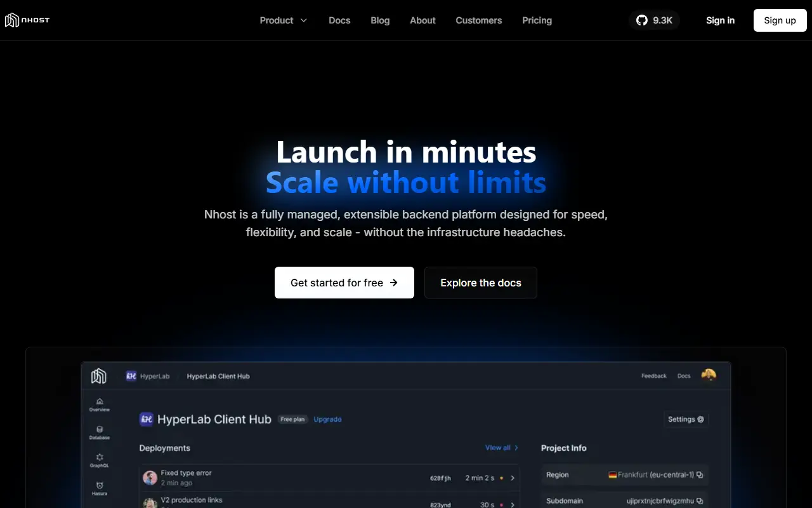Click the 628fjh commit hash
This screenshot has width=812, height=508.
coord(440,478)
